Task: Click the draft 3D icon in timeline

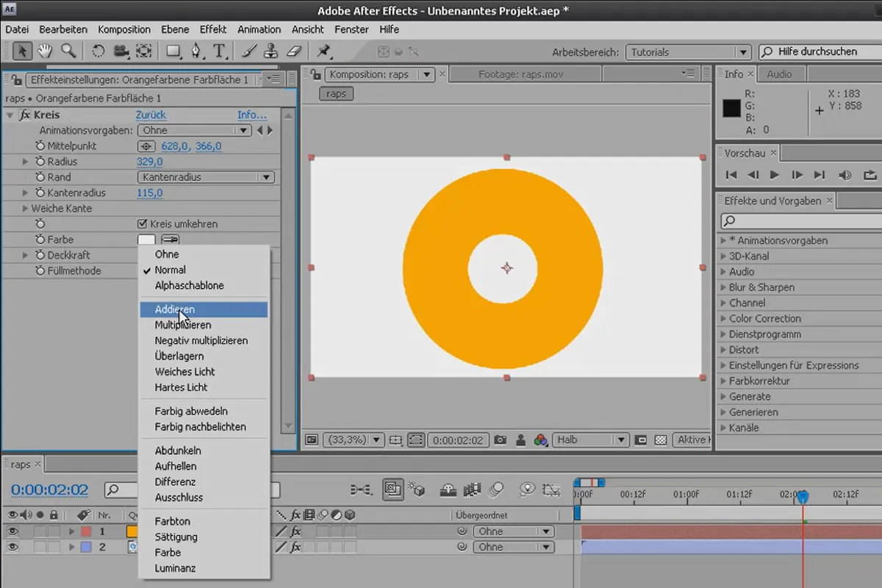Action: click(417, 489)
